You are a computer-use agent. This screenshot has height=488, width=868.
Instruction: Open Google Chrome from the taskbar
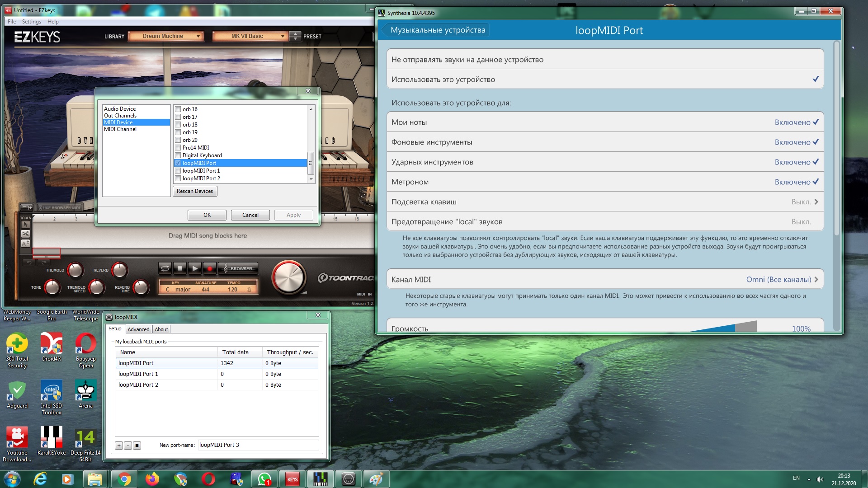point(124,479)
